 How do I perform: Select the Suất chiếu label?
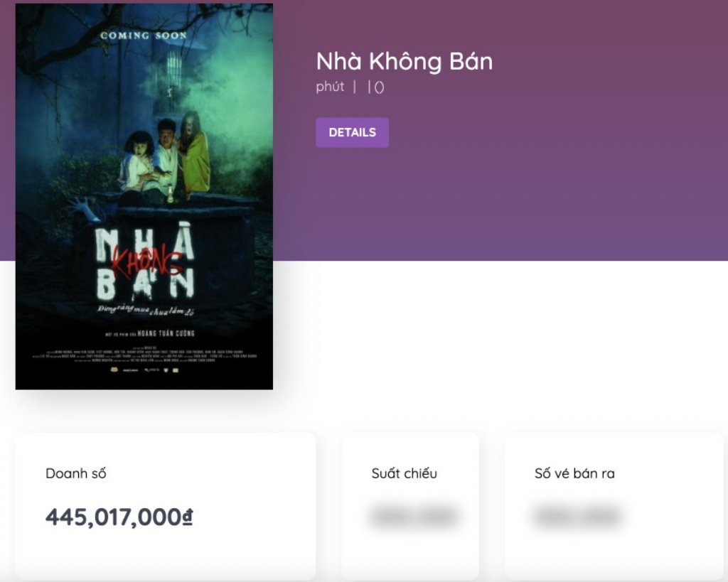(404, 473)
